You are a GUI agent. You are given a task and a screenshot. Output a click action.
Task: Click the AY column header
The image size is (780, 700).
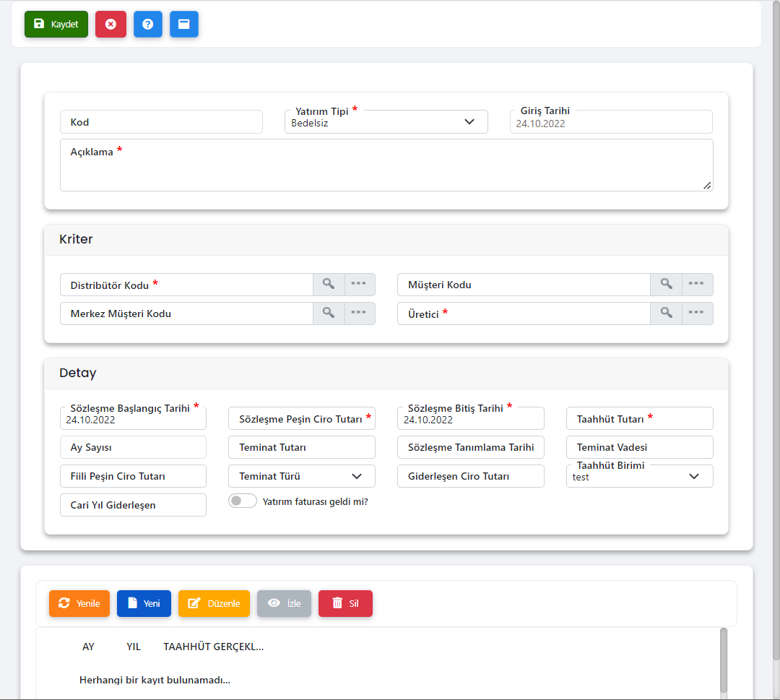tap(88, 647)
